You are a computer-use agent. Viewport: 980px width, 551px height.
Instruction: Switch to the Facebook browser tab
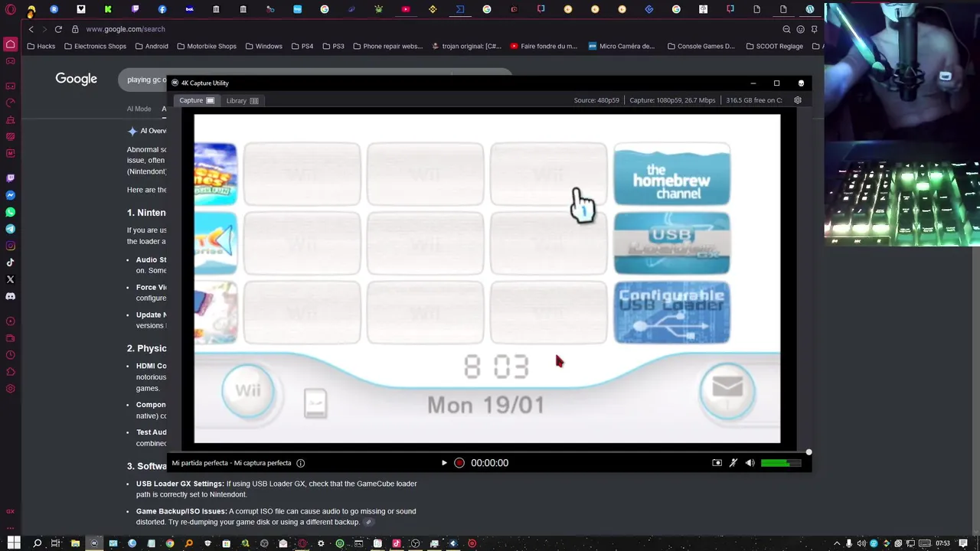[162, 9]
